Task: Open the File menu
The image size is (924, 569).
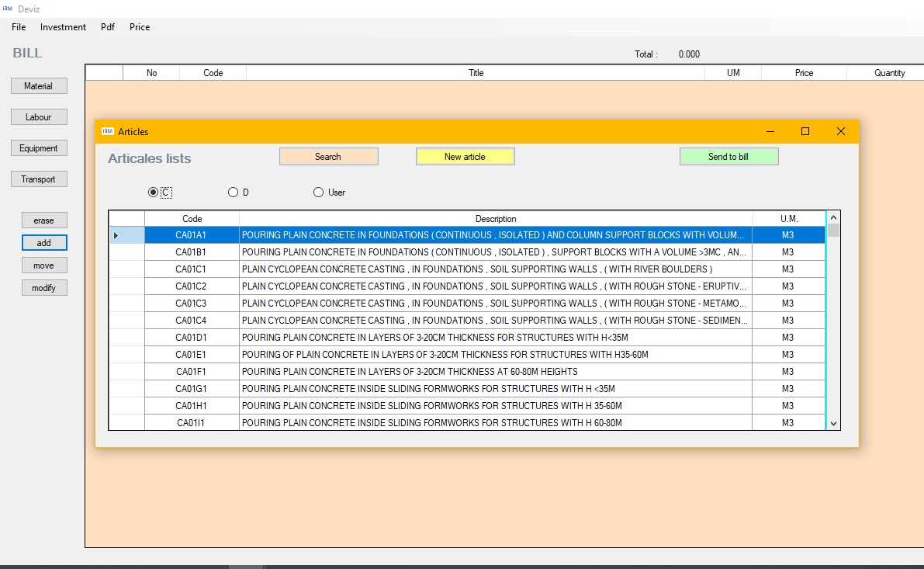Action: pyautogui.click(x=19, y=27)
